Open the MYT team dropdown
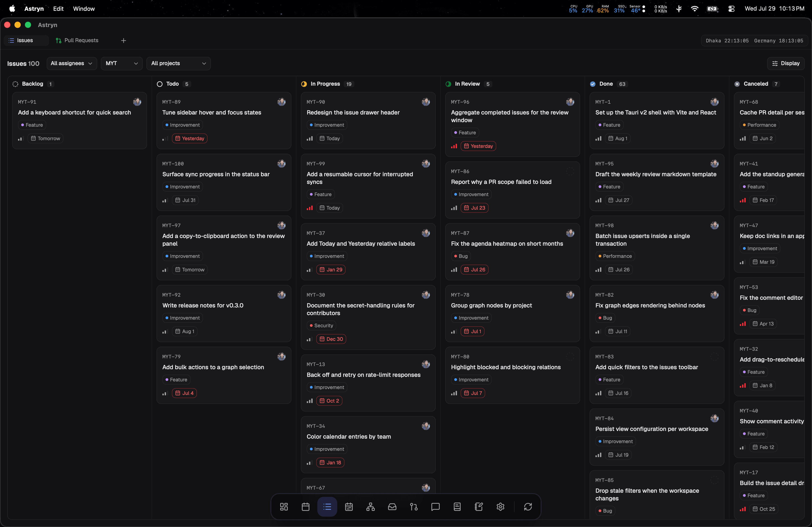This screenshot has width=812, height=527. pos(121,63)
